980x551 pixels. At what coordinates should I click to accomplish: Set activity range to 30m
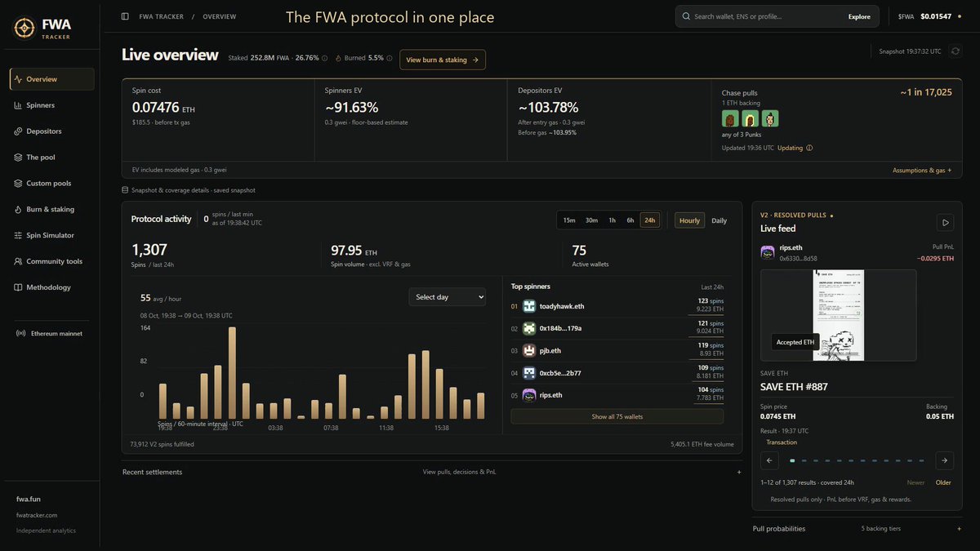[x=591, y=220]
